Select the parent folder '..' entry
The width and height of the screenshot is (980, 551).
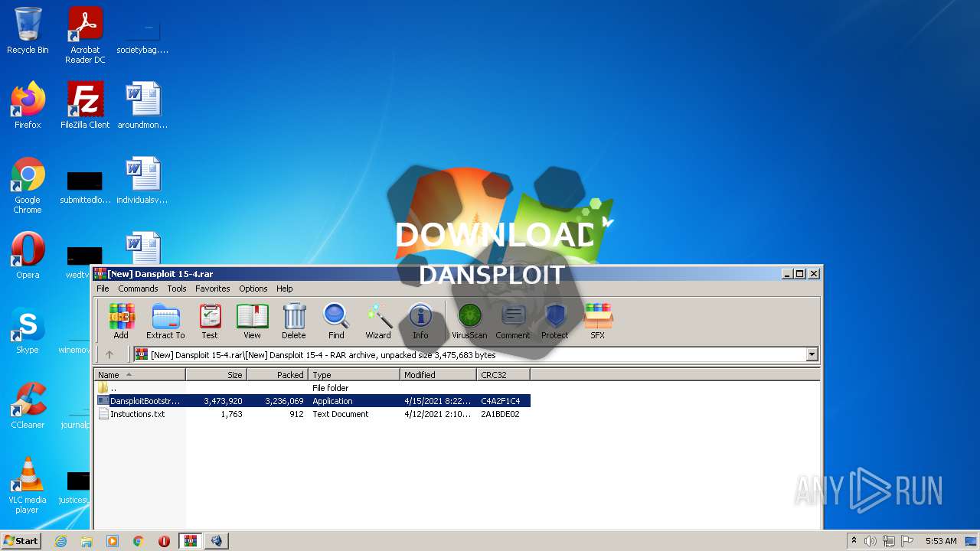[312, 388]
